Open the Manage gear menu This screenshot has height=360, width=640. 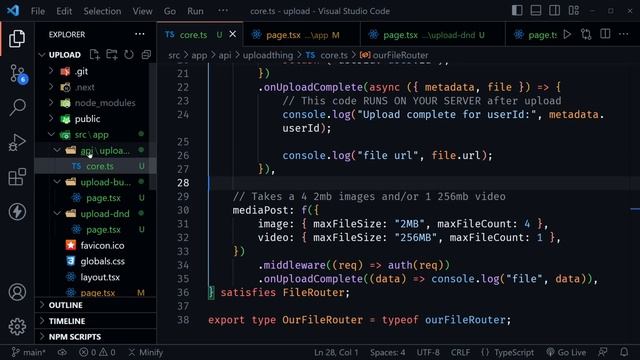pyautogui.click(x=17, y=327)
